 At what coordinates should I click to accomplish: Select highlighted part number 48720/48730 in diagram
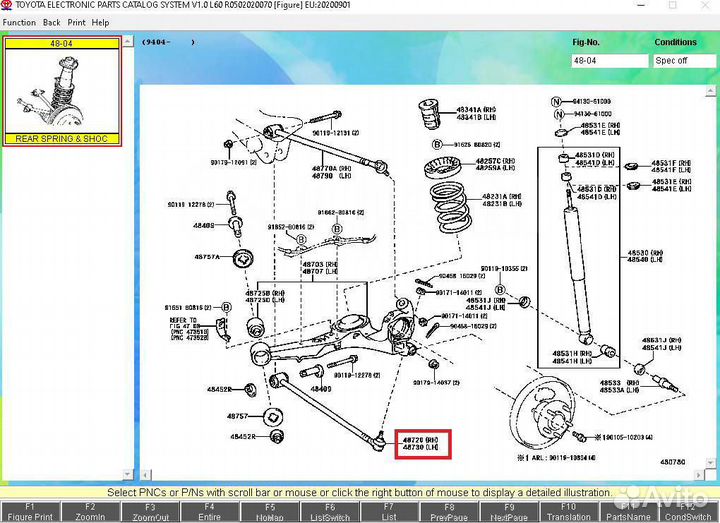[420, 444]
